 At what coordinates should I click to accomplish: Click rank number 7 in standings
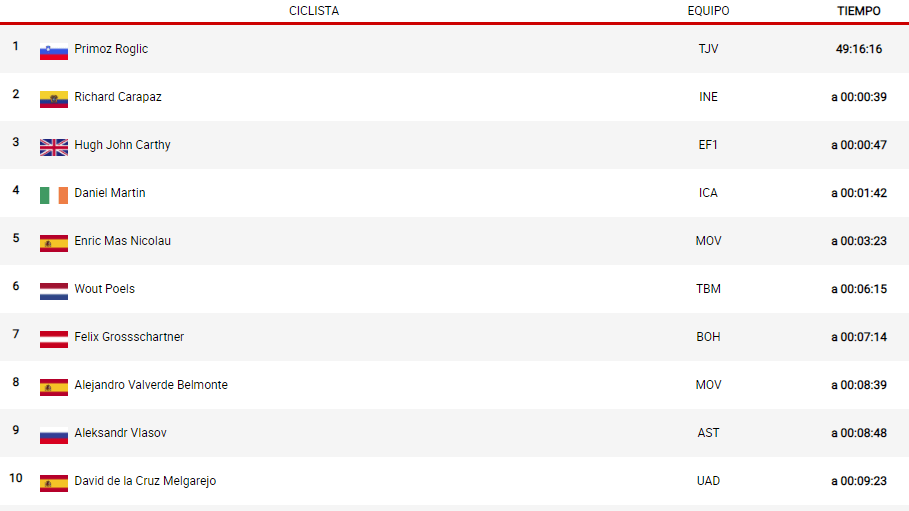[16, 334]
